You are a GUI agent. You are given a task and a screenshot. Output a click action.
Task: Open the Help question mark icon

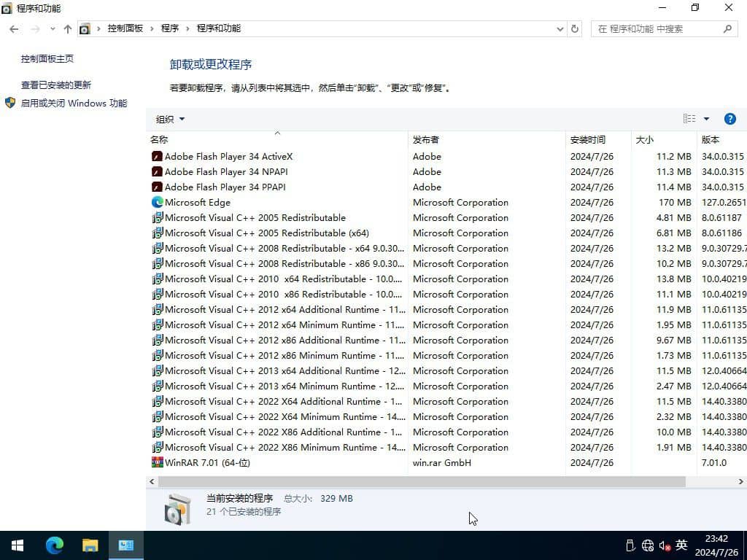click(730, 118)
